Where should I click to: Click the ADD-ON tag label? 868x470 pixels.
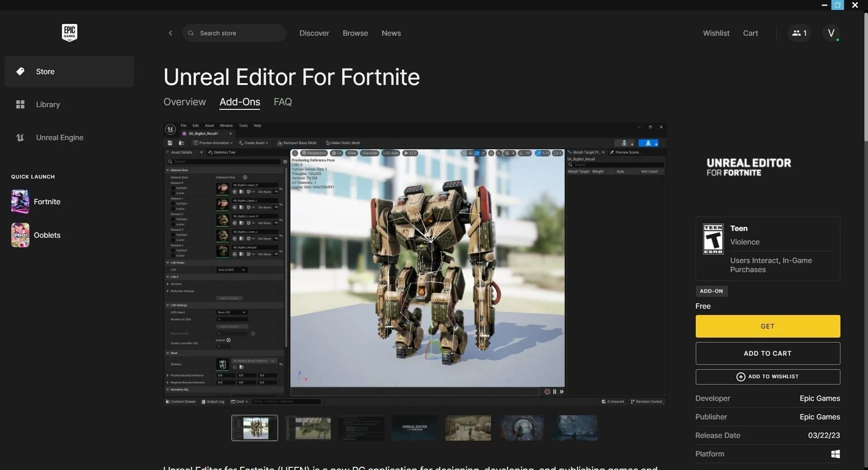click(x=712, y=291)
